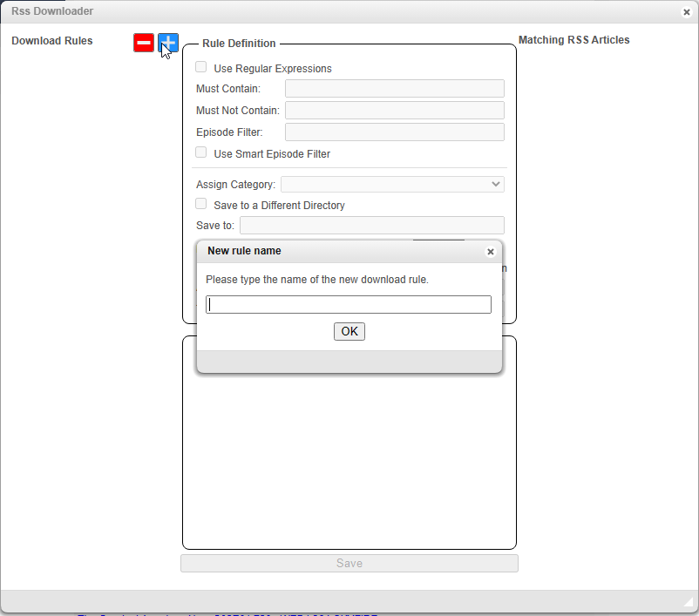
Task: Click the blue add rule icon
Action: [x=168, y=43]
